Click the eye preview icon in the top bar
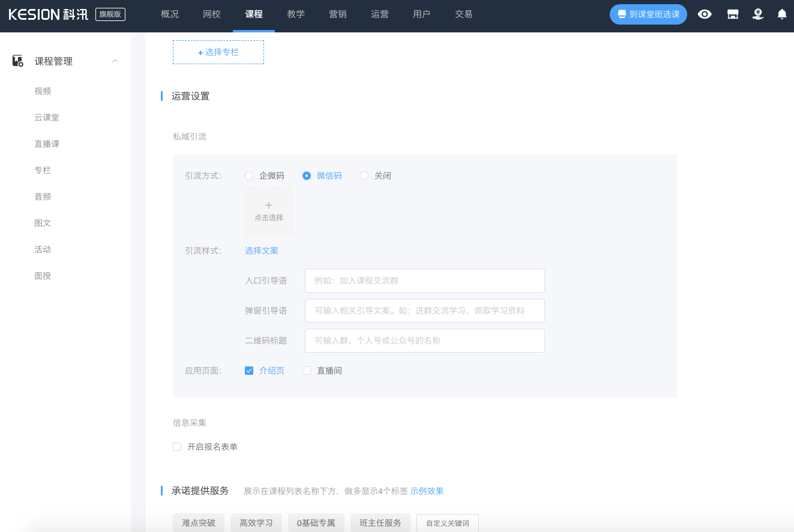794x532 pixels. (x=704, y=14)
